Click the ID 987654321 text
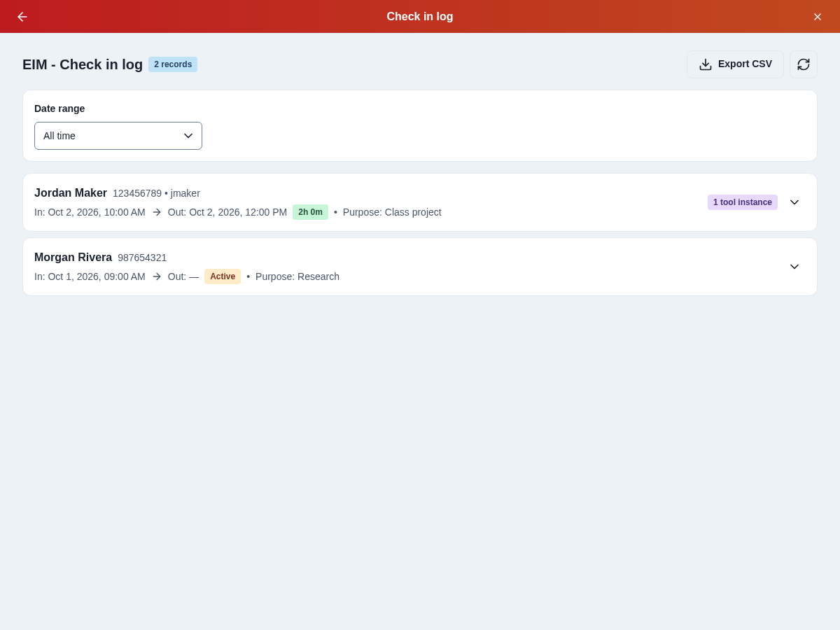The width and height of the screenshot is (840, 630). [x=142, y=258]
